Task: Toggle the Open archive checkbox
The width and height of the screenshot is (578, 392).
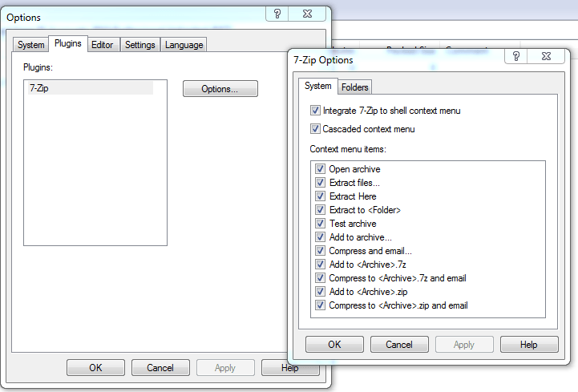Action: coord(321,169)
